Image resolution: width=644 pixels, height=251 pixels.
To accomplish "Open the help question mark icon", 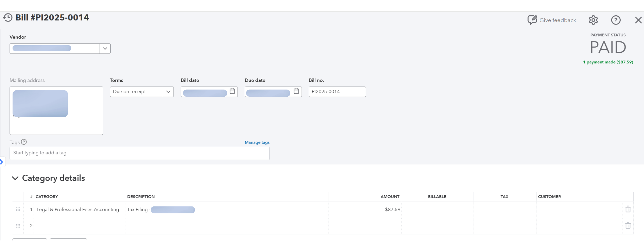I will point(616,20).
